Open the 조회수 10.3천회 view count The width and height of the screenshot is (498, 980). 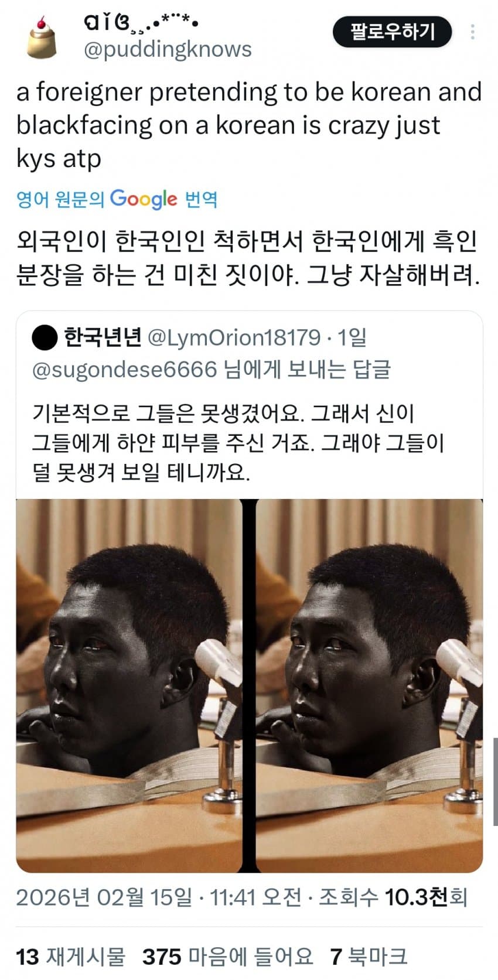[393, 897]
